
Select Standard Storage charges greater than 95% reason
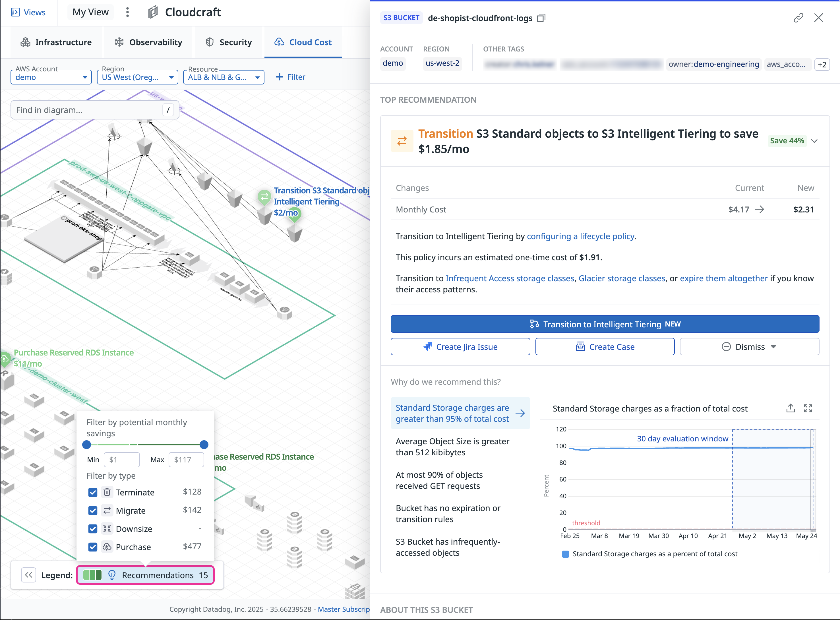(x=460, y=414)
